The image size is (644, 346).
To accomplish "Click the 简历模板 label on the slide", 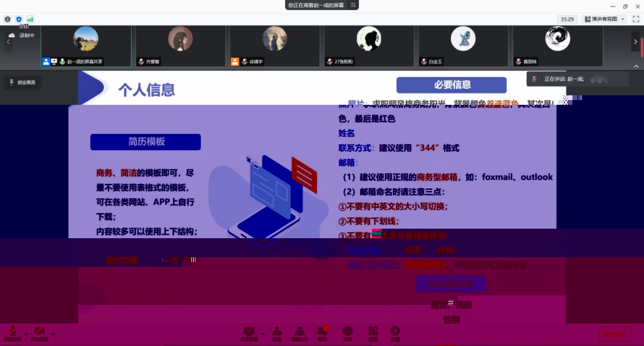I will (x=146, y=142).
